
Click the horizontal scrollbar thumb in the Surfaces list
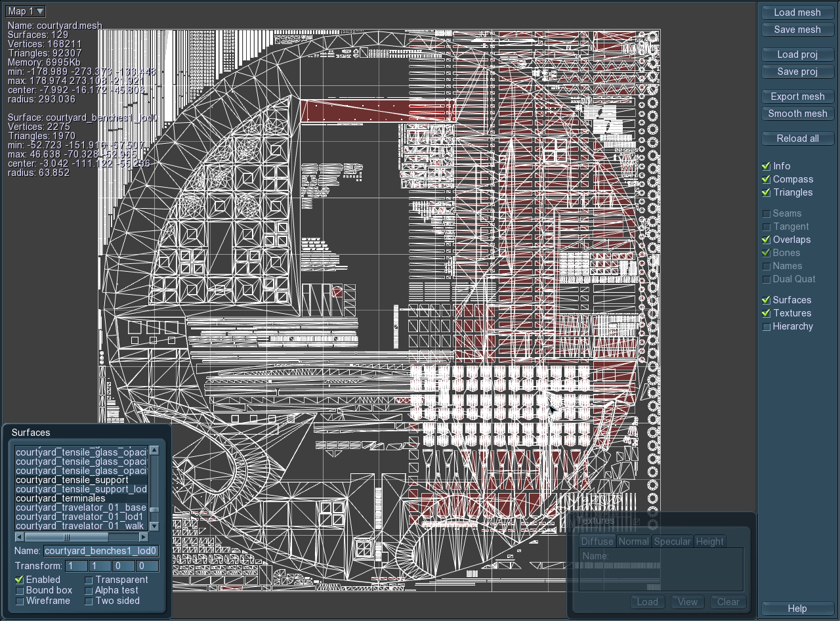coord(66,537)
